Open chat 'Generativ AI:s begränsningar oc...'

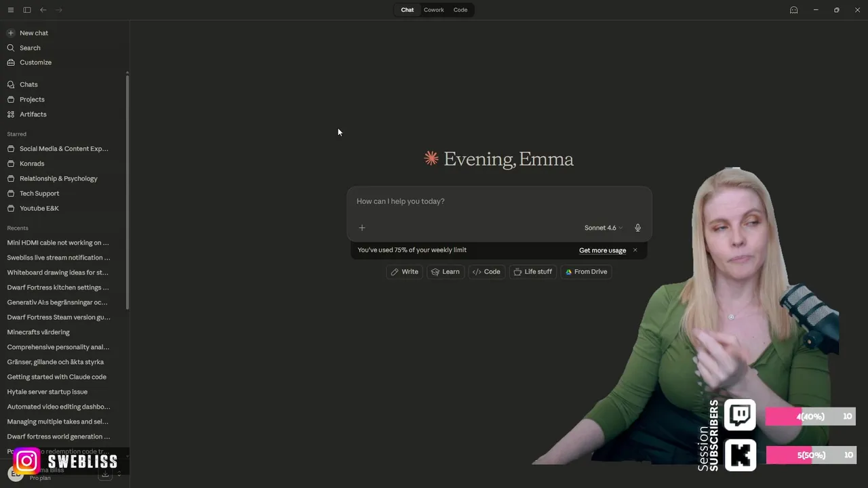pos(58,302)
